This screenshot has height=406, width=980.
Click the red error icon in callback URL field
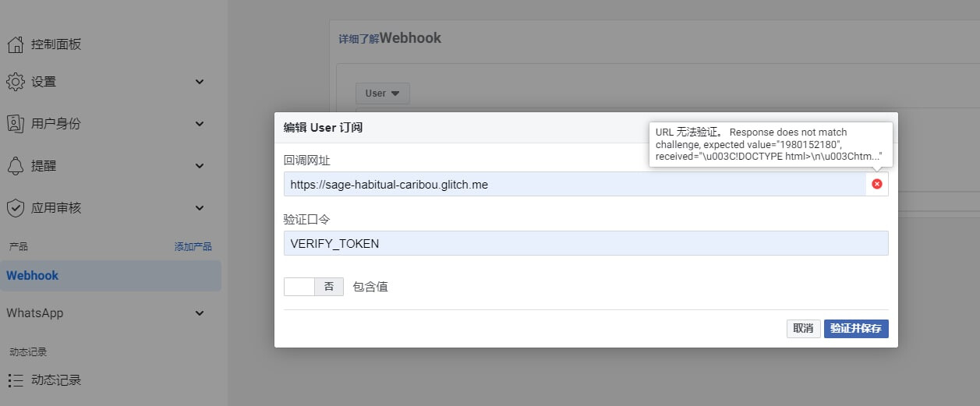(877, 184)
